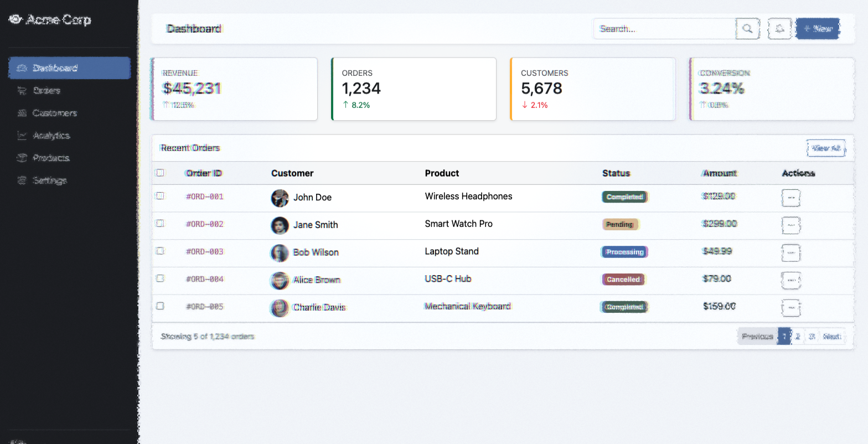Click the Pending status badge
Viewport: 868px width, 444px height.
click(620, 224)
